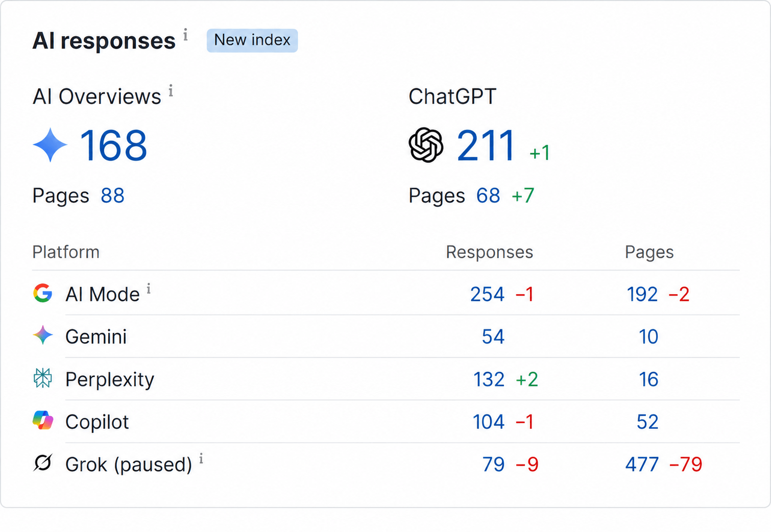
Task: Open Copilot pages value 52
Action: (647, 422)
